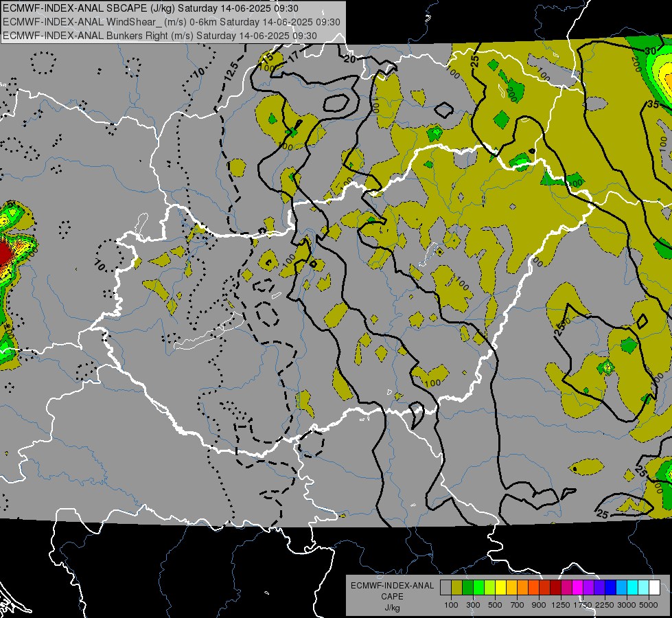Select the sky blue swatch before 3000

(x=621, y=588)
